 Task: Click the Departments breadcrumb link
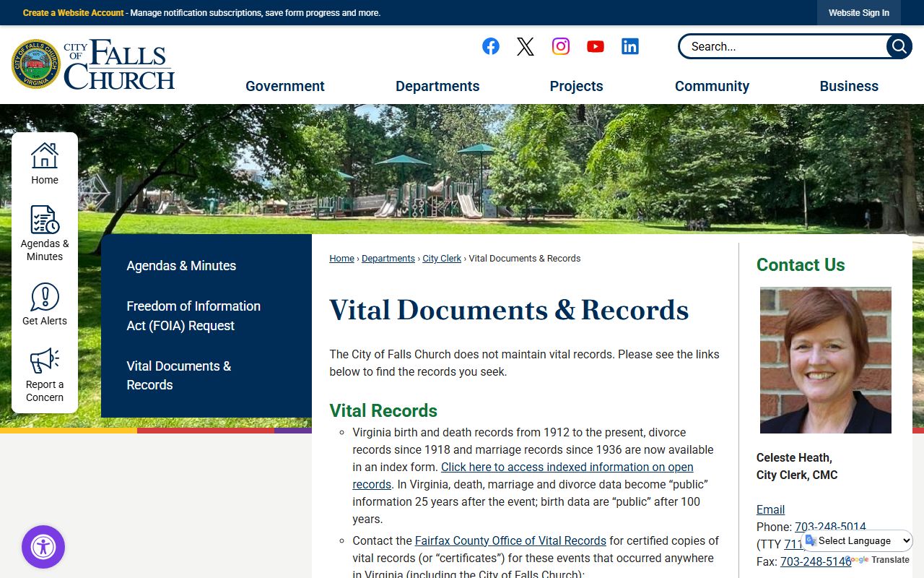[x=388, y=258]
